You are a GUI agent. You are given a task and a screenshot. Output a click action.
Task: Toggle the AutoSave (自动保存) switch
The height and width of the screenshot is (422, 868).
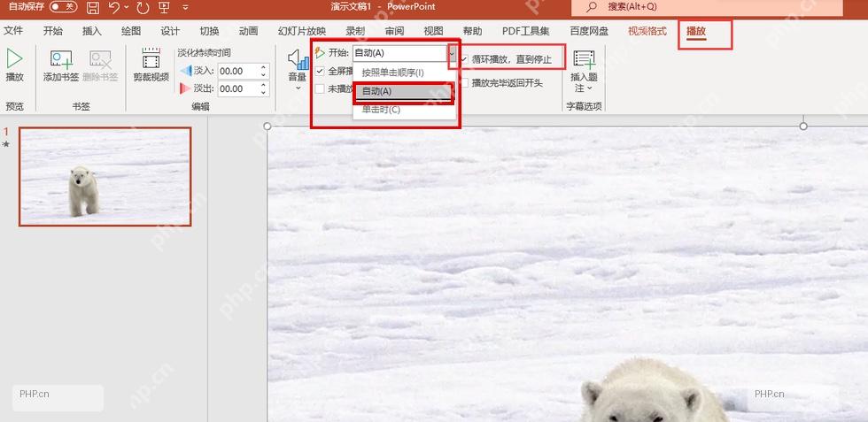64,7
